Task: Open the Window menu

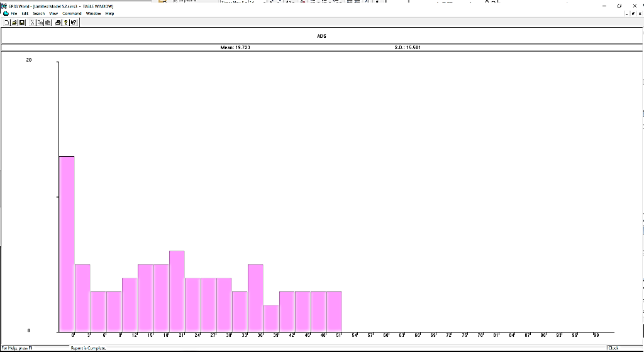Action: coord(93,14)
